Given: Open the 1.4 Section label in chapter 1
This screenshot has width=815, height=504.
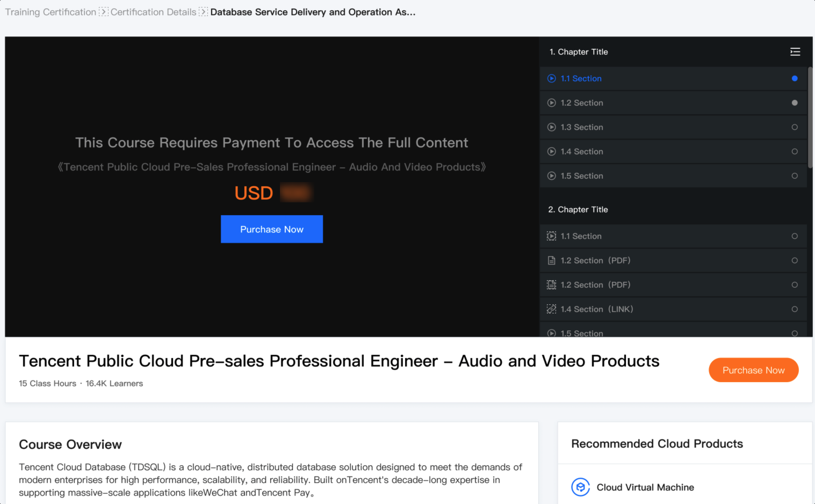Looking at the screenshot, I should (582, 151).
